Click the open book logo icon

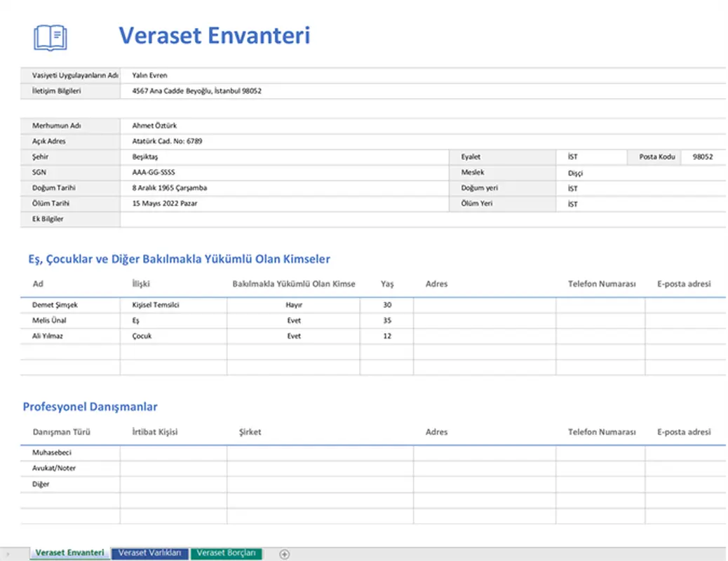pos(50,36)
